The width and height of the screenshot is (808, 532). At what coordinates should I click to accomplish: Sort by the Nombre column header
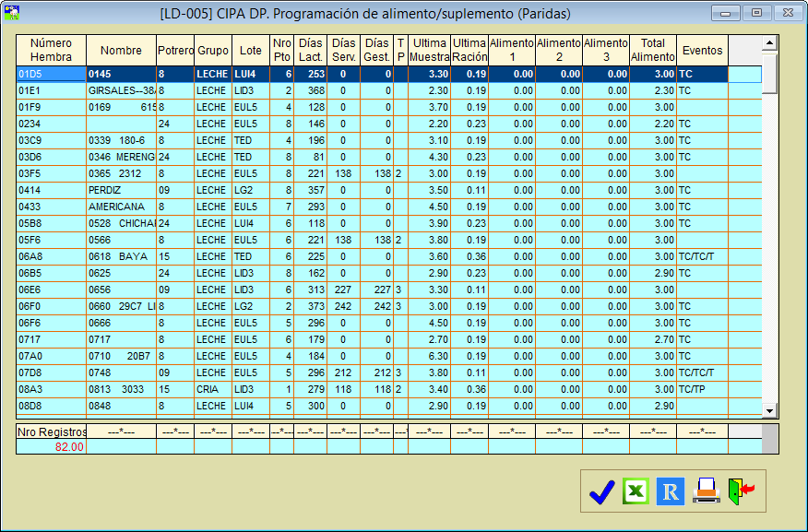(121, 50)
